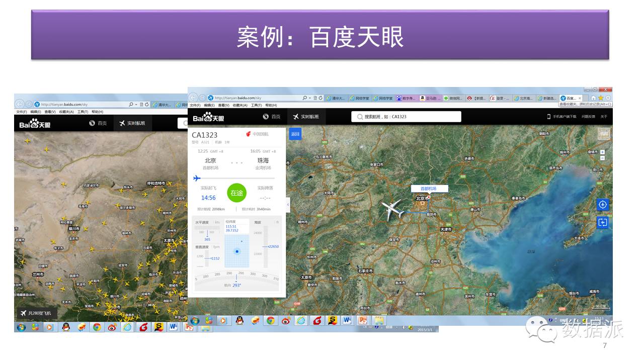The image size is (644, 362).
Task: Open the 帮助(H) menu in the left browser
Action: click(x=97, y=112)
